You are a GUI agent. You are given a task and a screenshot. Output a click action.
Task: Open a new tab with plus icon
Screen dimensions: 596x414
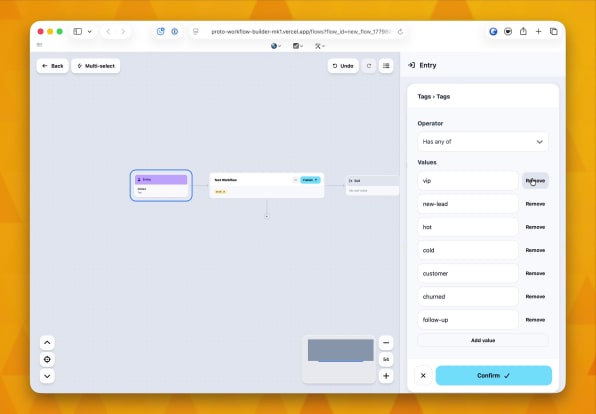click(x=538, y=32)
